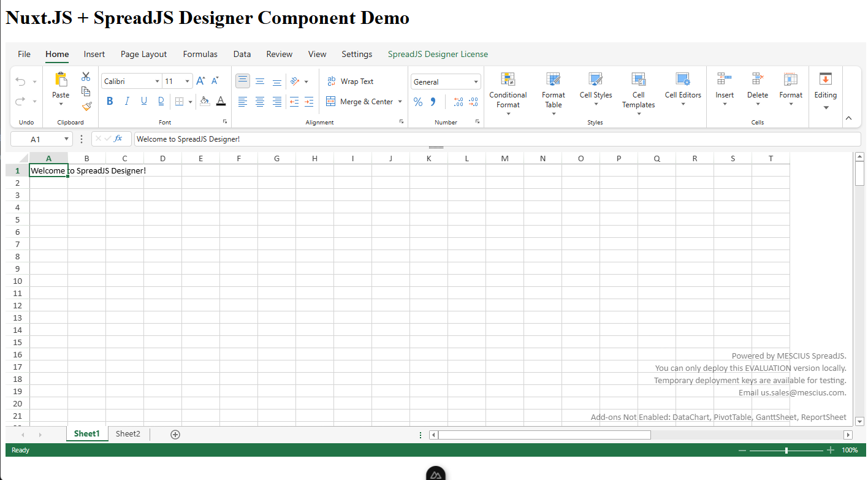The width and height of the screenshot is (868, 480).
Task: Expand the borders dropdown arrow
Action: [x=191, y=102]
